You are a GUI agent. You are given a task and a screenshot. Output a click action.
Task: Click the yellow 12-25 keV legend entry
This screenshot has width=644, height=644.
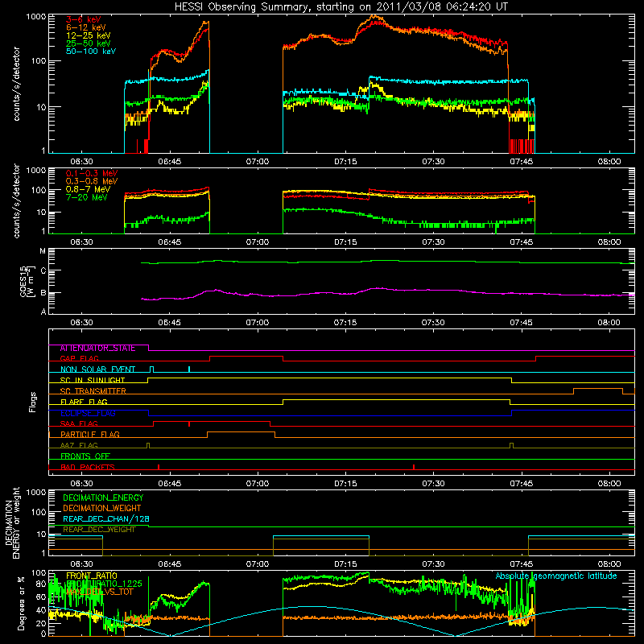pos(89,35)
